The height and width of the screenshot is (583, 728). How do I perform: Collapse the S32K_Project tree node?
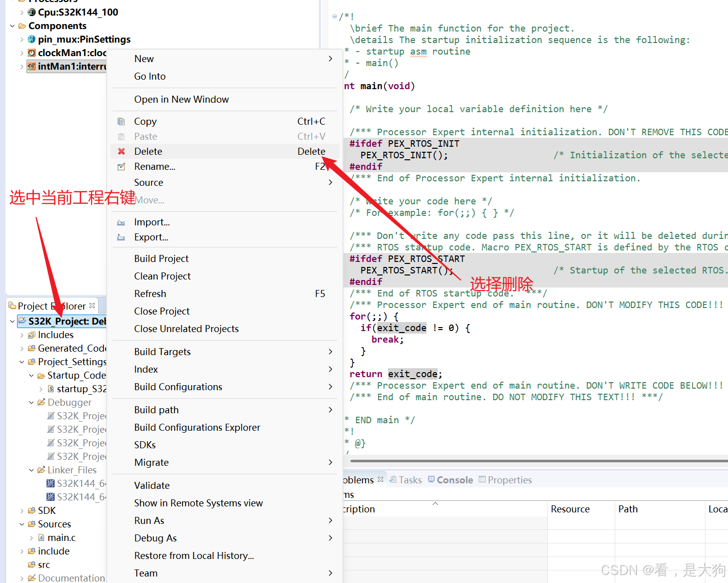(x=12, y=321)
